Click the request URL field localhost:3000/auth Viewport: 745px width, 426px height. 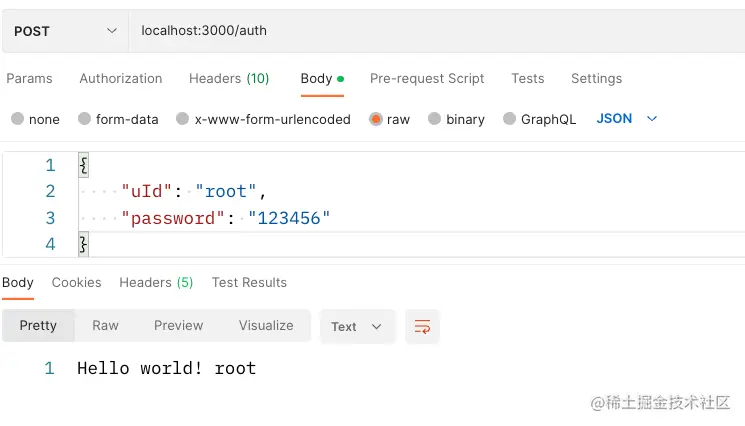pos(437,31)
